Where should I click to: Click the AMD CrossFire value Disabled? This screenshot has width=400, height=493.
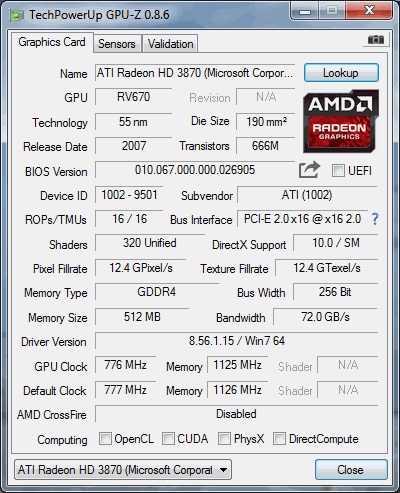pos(237,414)
